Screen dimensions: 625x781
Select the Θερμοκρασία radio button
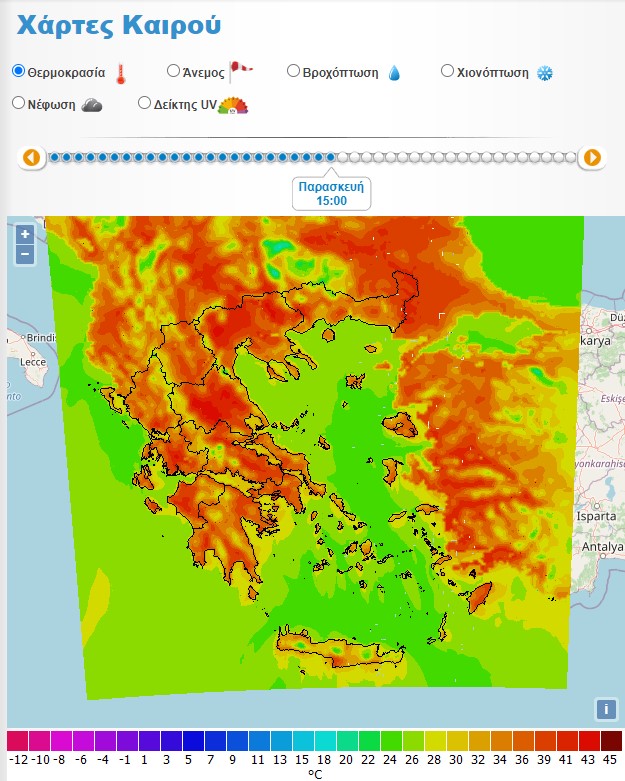pos(19,71)
